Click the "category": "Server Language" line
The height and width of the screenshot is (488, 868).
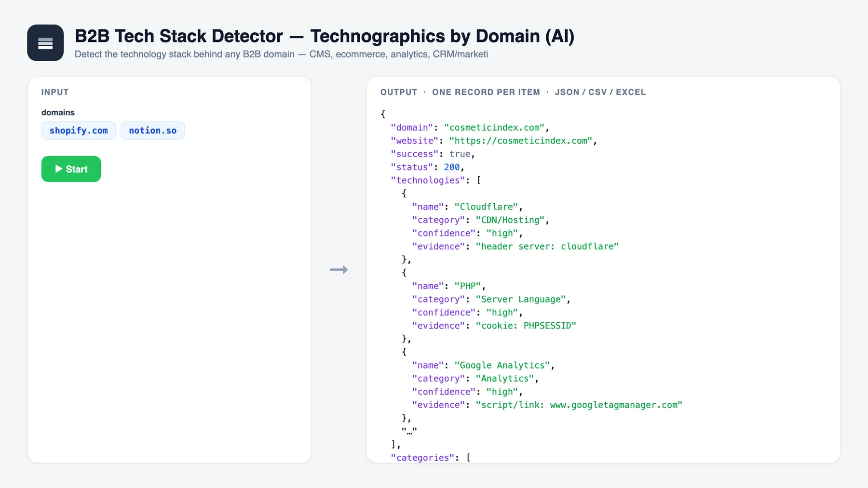491,299
